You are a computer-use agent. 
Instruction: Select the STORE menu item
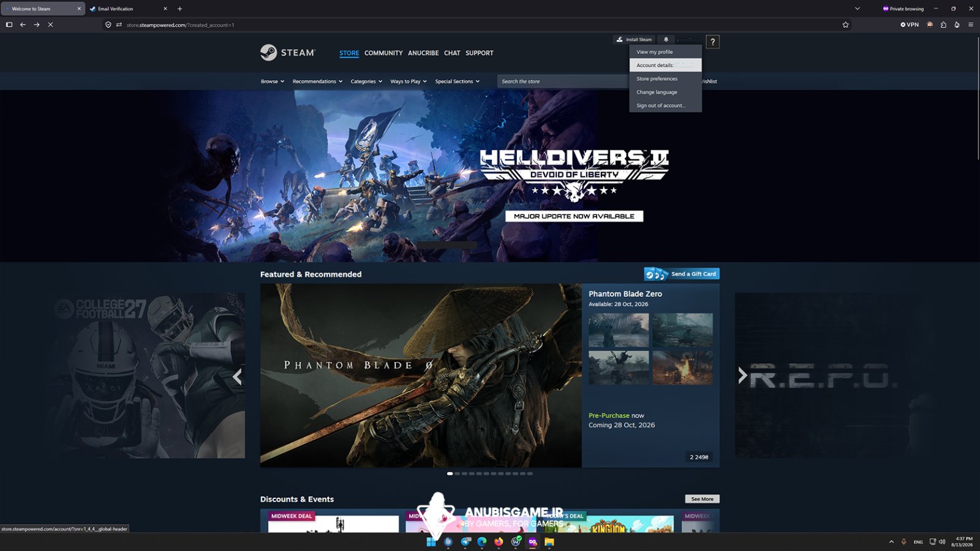pyautogui.click(x=349, y=53)
